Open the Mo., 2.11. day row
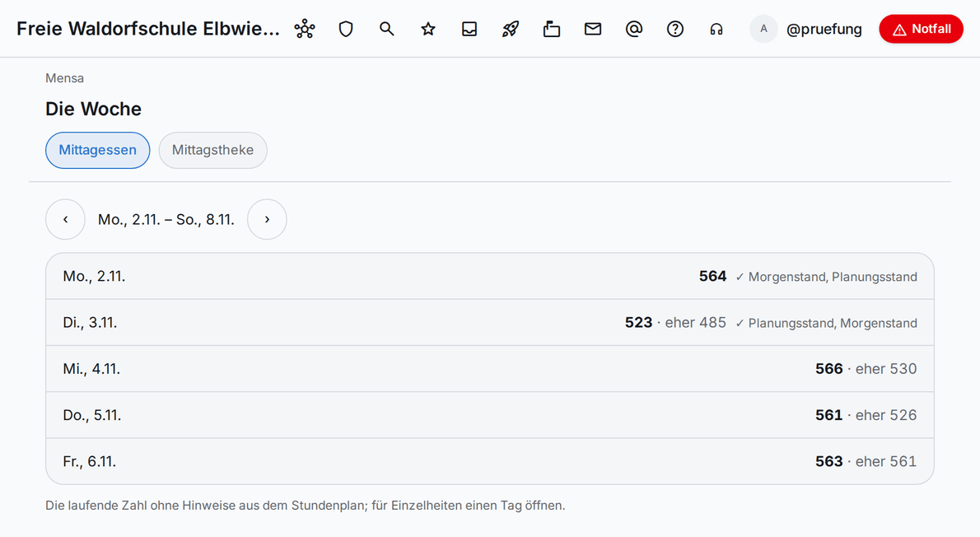Viewport: 980px width, 537px height. [x=490, y=276]
